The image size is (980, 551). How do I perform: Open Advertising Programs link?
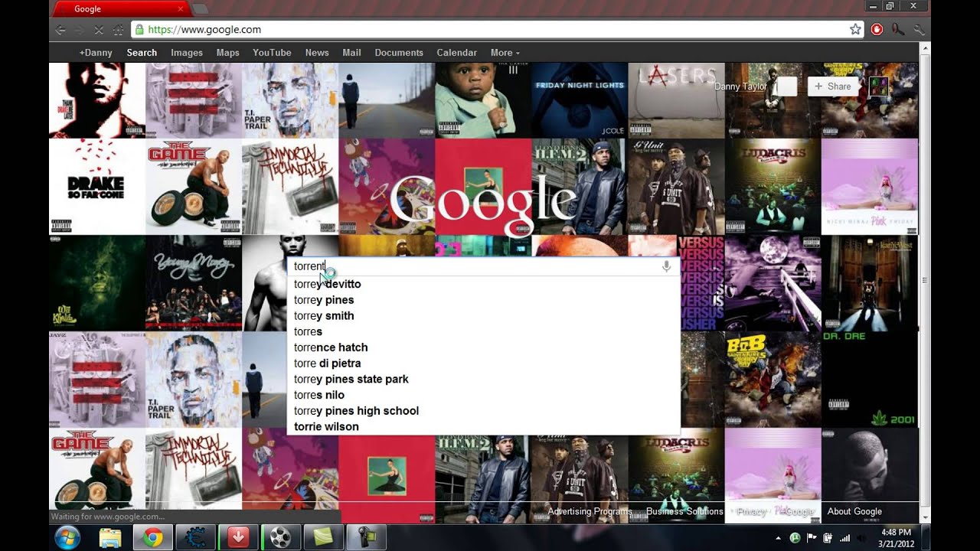pos(590,511)
